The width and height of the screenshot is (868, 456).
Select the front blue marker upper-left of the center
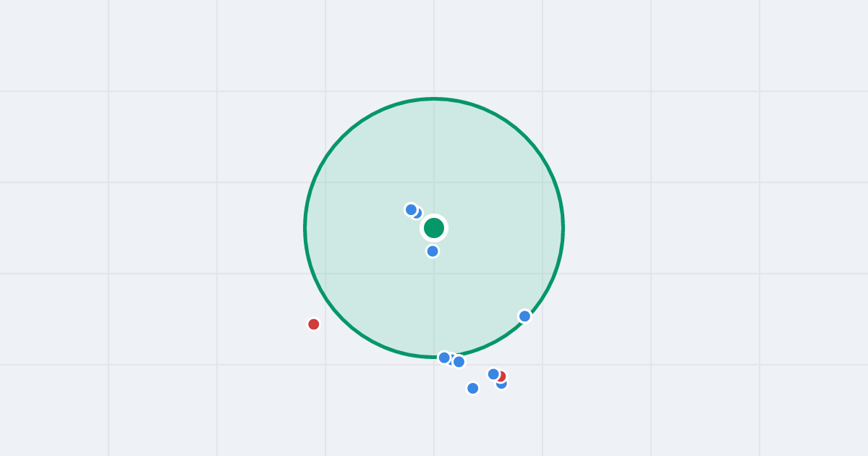(x=411, y=210)
